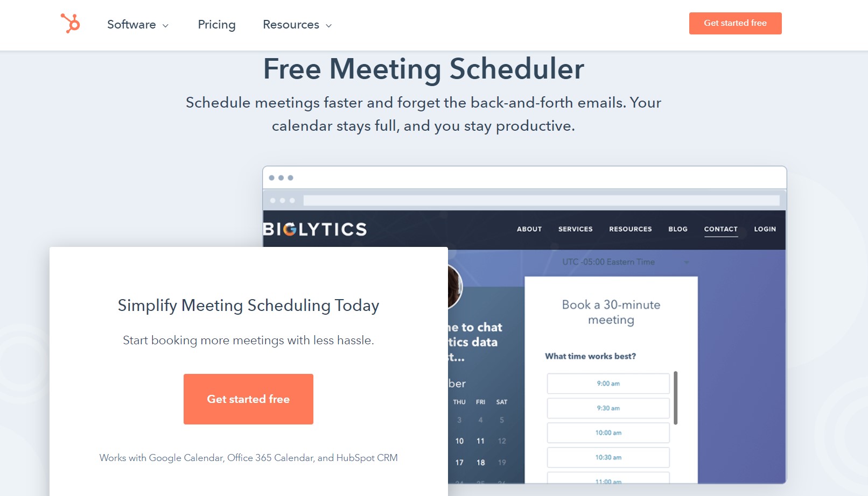868x496 pixels.
Task: Expand the Software dropdown chevron
Action: pos(165,26)
